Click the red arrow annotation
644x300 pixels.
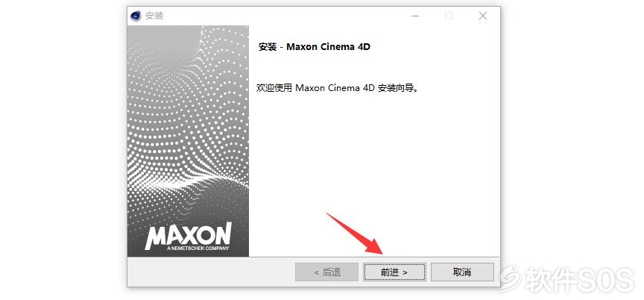coord(355,233)
